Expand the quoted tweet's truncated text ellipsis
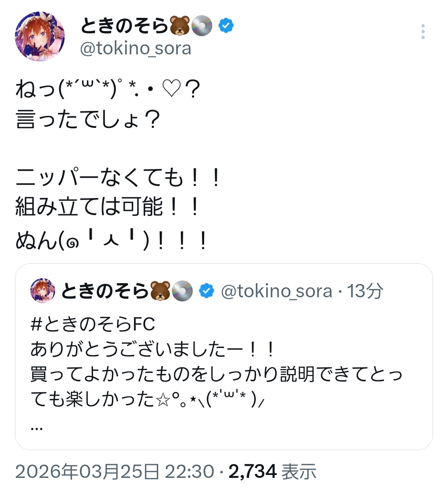 pos(37,426)
